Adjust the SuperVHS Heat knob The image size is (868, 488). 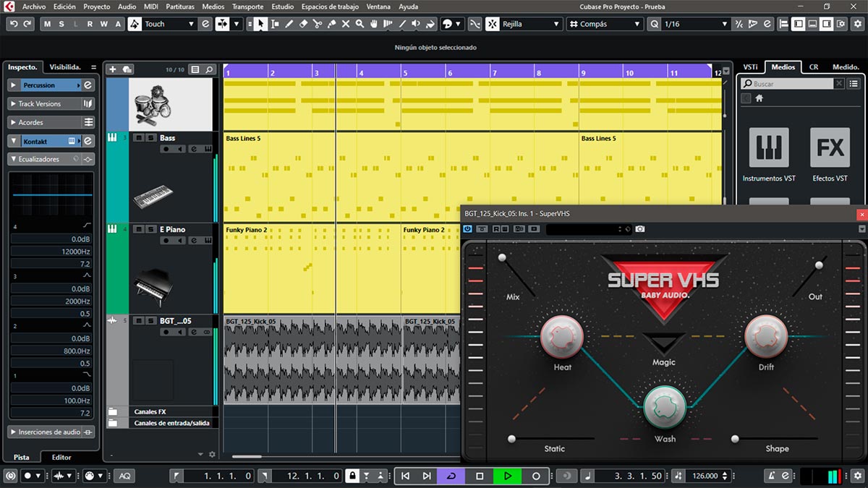click(562, 337)
